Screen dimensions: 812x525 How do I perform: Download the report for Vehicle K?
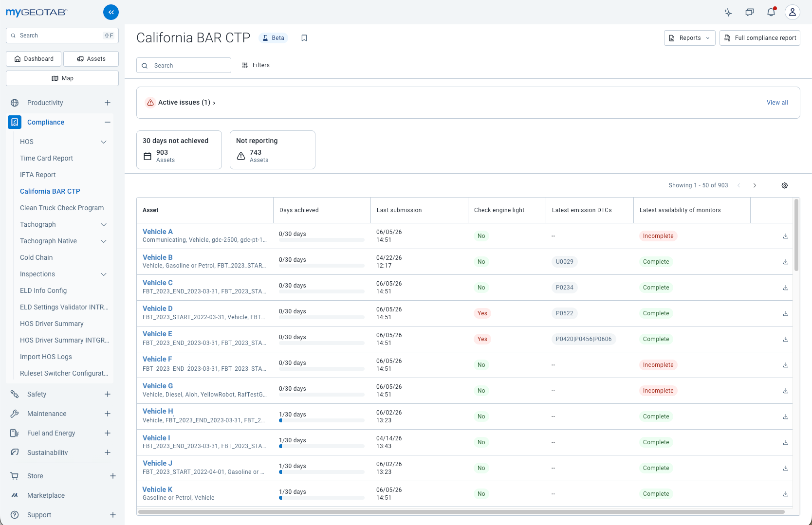(786, 494)
